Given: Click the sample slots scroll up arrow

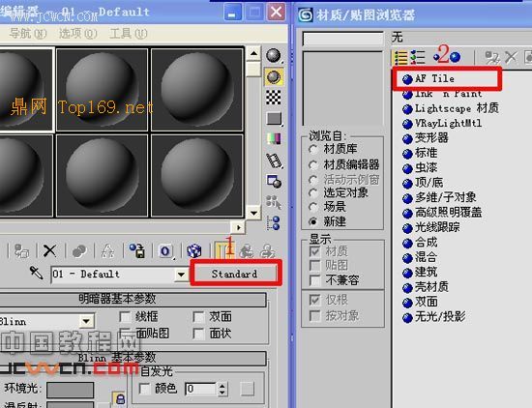Looking at the screenshot, I should (x=253, y=53).
